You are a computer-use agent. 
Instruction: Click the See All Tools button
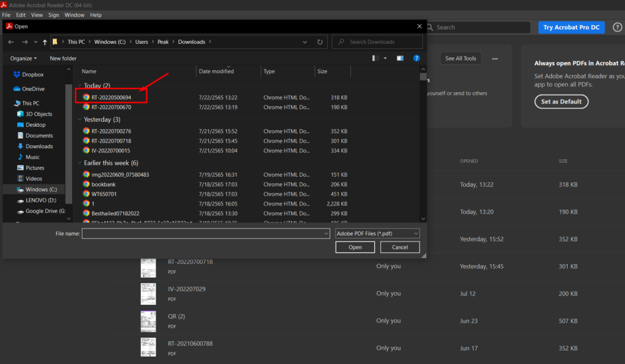(460, 58)
